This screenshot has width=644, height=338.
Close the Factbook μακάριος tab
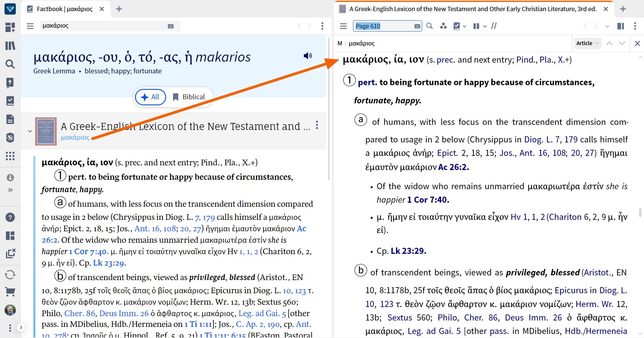[102, 9]
